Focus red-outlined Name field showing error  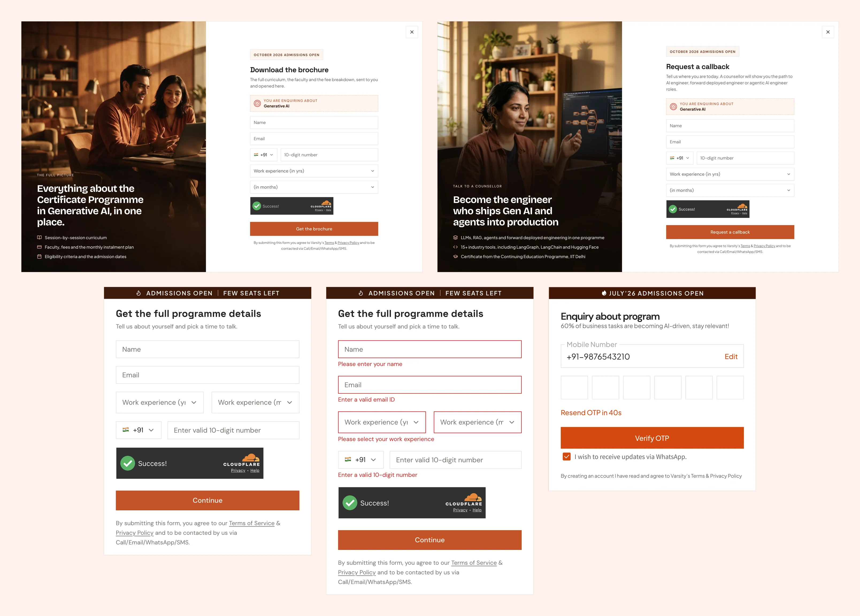pyautogui.click(x=430, y=349)
